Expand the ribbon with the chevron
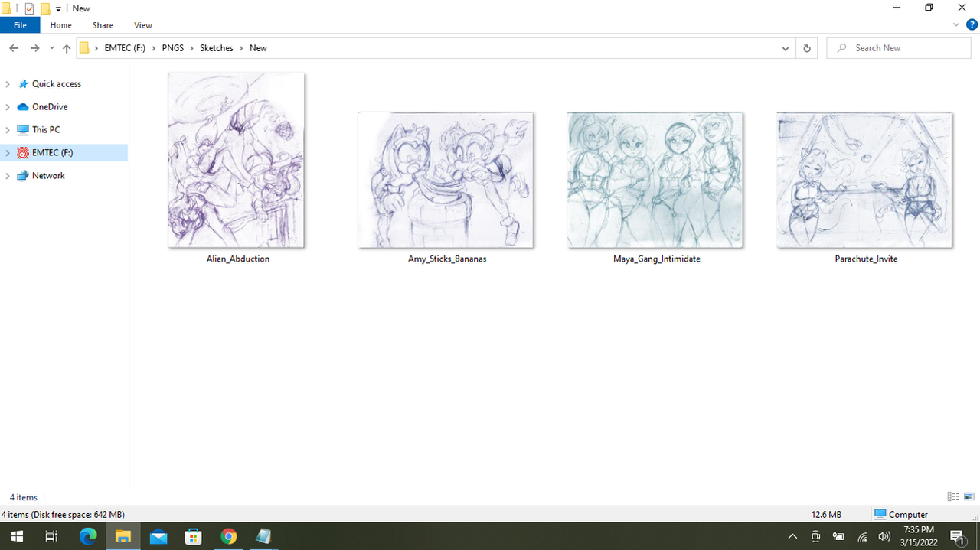The height and width of the screenshot is (550, 980). click(x=956, y=25)
